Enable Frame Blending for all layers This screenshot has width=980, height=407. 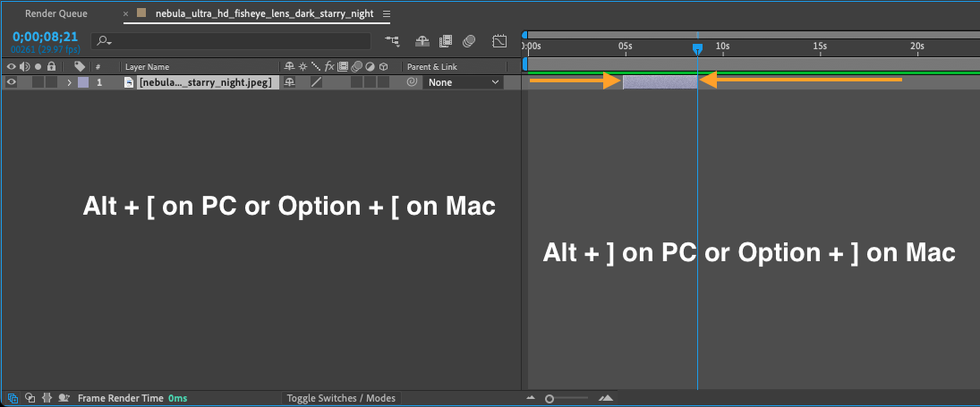tap(446, 41)
